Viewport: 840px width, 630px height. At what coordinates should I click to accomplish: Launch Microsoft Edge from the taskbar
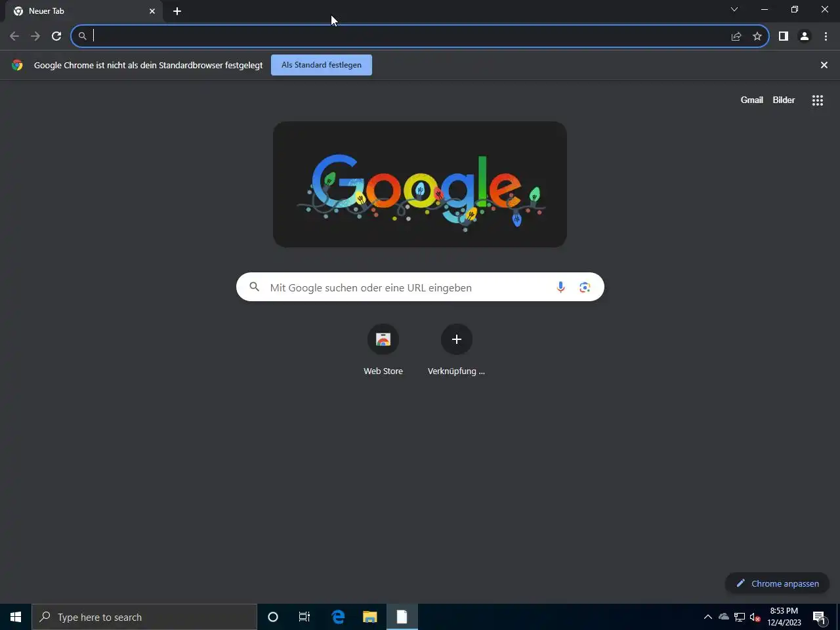338,617
